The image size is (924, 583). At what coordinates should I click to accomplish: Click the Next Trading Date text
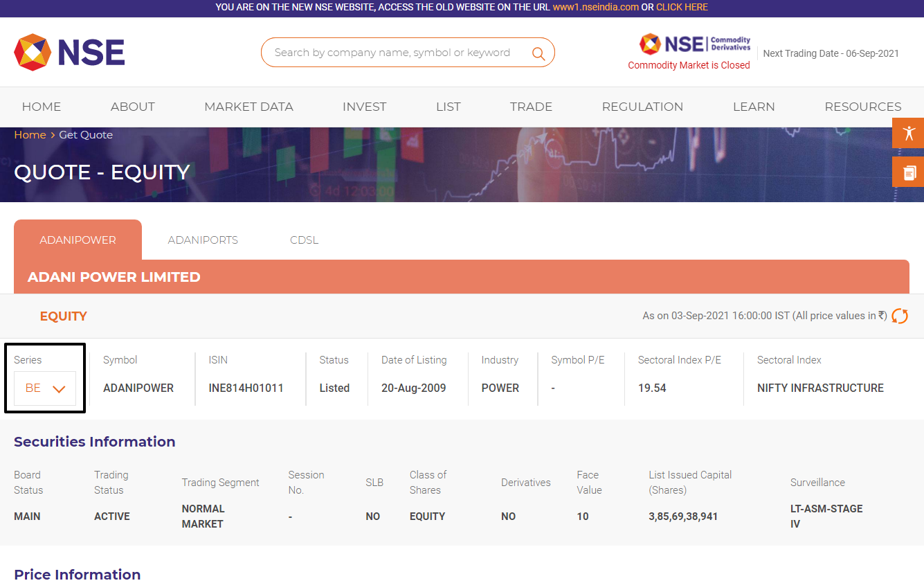coord(831,53)
